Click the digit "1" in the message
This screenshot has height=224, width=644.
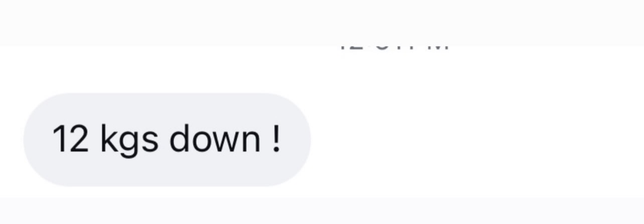pyautogui.click(x=60, y=139)
